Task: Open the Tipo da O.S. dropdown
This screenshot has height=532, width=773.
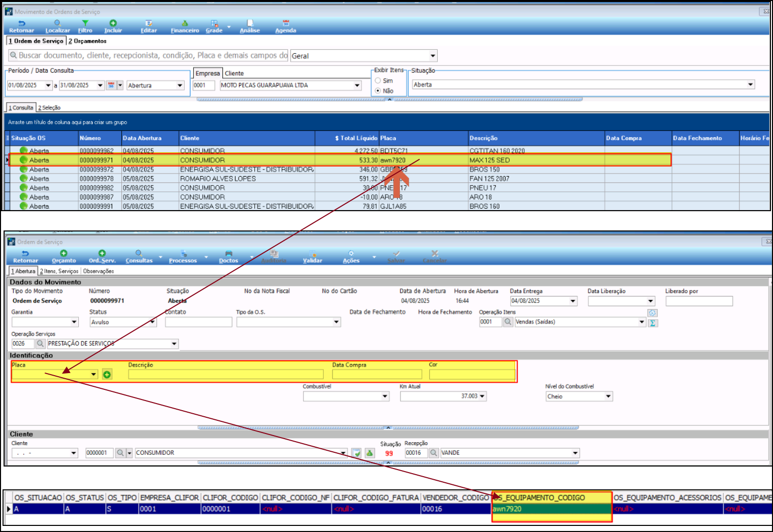Action: [x=337, y=322]
